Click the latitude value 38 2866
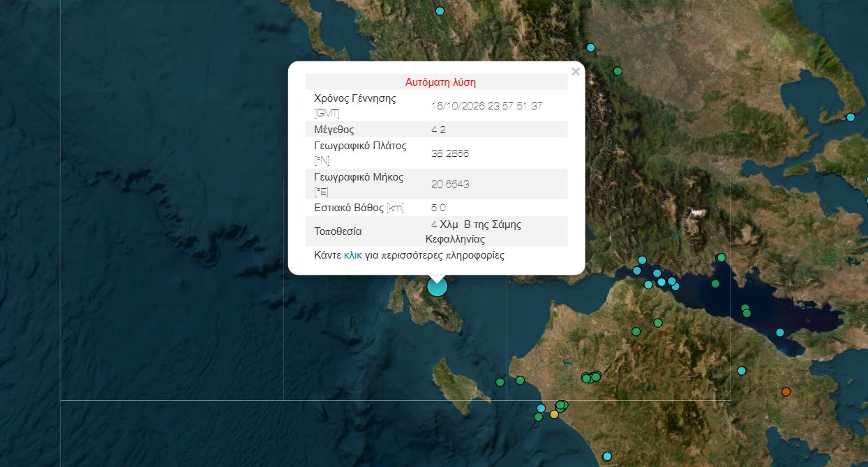This screenshot has width=868, height=467. [450, 153]
